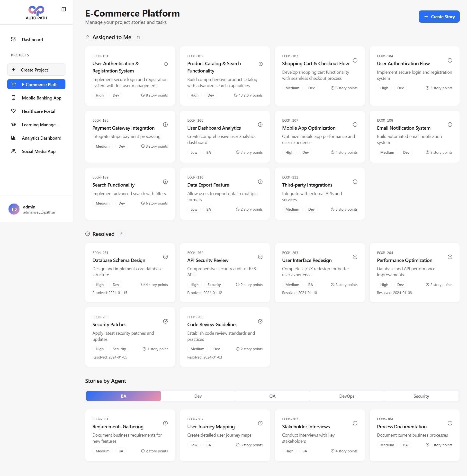Switch to the Dev agent tab
Viewport: 467px width, 476px height.
click(198, 396)
